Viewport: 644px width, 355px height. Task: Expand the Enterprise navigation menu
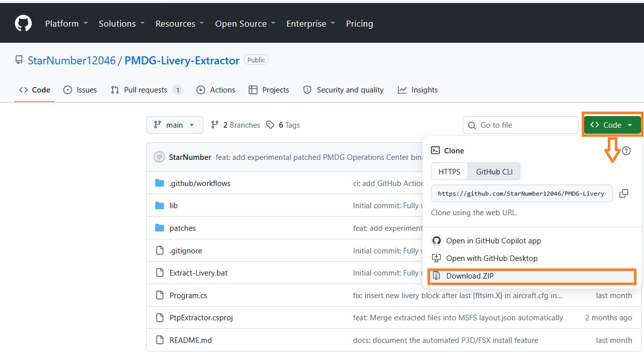pos(310,24)
